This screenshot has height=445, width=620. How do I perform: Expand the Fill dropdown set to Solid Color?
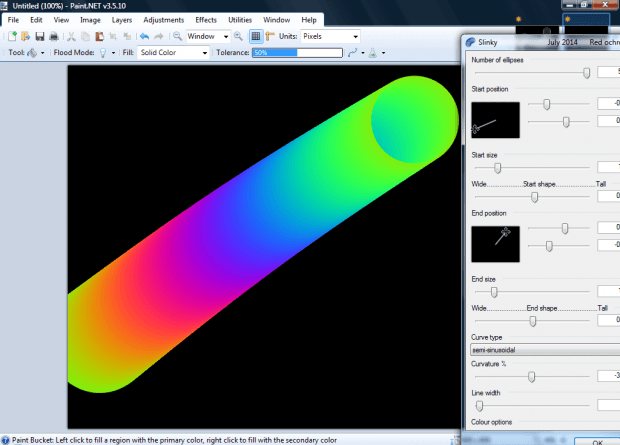[173, 52]
